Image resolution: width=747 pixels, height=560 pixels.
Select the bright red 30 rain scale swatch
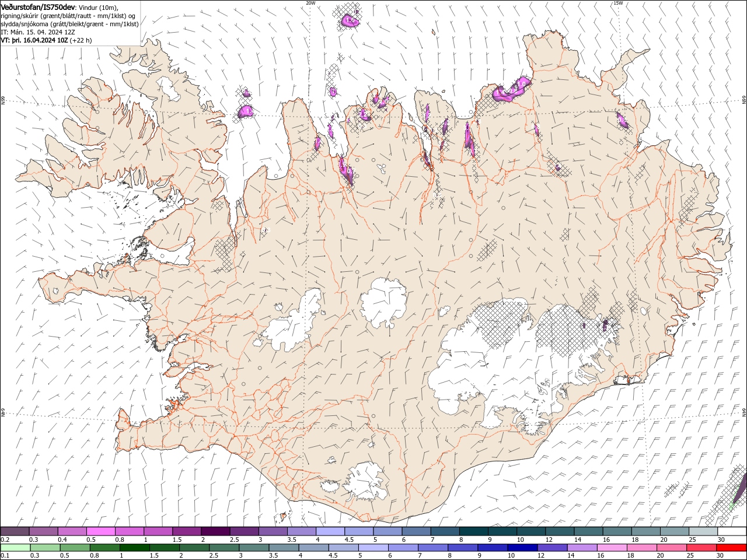[732, 548]
